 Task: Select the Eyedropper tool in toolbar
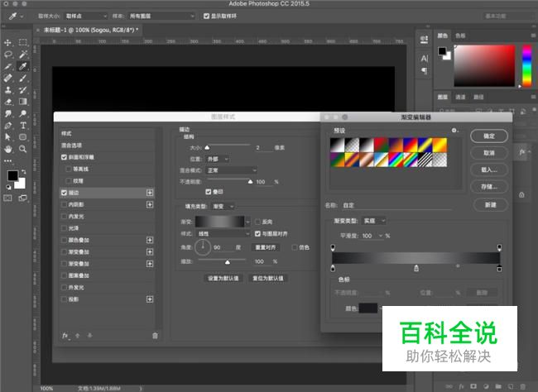point(22,66)
